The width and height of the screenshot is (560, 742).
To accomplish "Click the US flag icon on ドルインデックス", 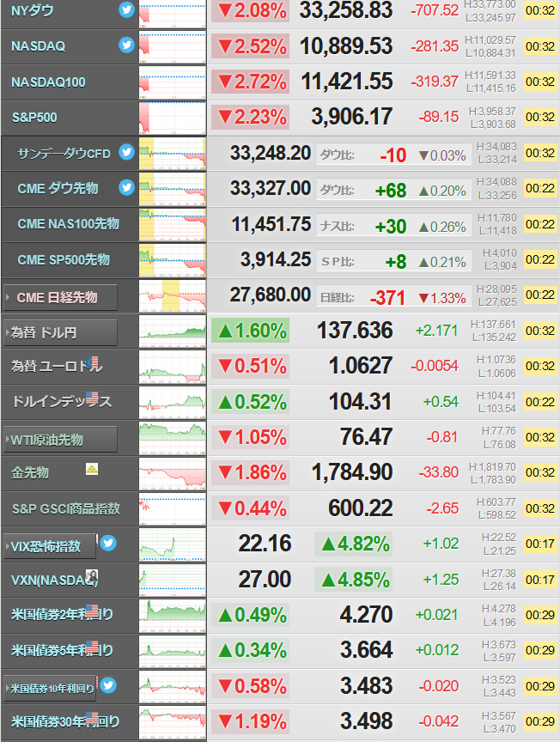I will point(92,398).
